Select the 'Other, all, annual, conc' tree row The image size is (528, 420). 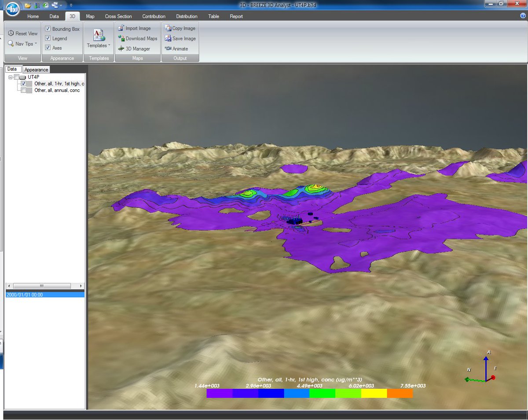pyautogui.click(x=57, y=90)
